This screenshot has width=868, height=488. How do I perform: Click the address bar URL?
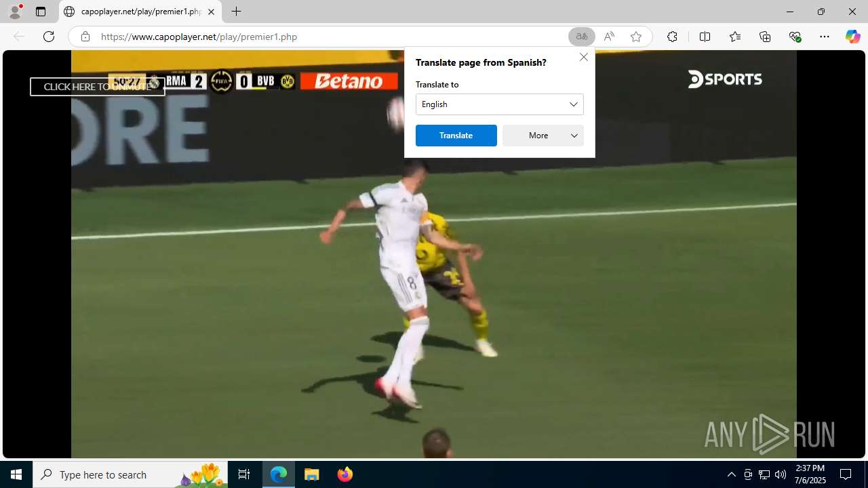point(199,37)
